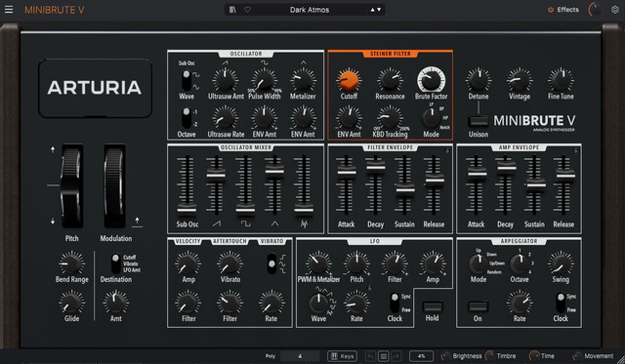Toggle the Sub Osc Wave switch
The image size is (625, 364).
pyautogui.click(x=187, y=80)
